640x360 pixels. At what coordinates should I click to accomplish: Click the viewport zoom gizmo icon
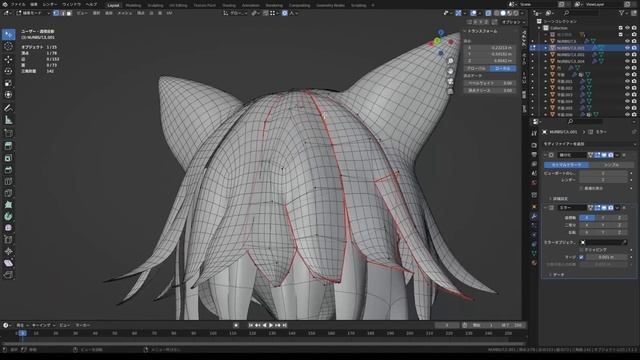pyautogui.click(x=451, y=61)
